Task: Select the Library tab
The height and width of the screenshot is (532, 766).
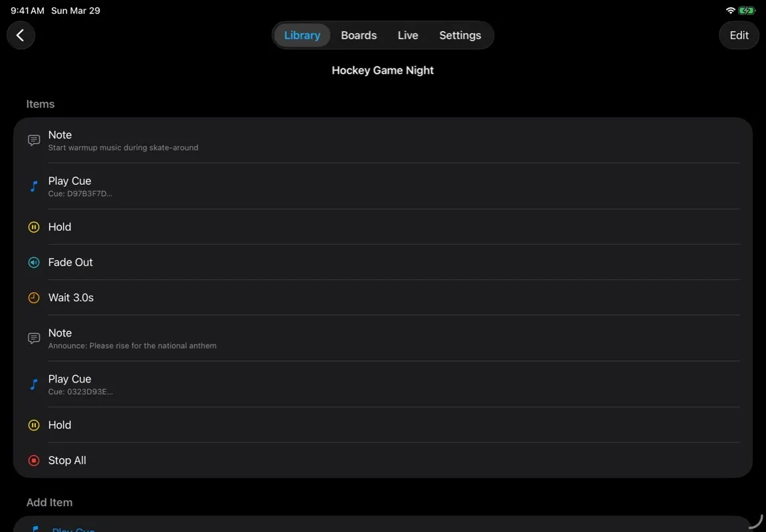Action: pos(302,35)
